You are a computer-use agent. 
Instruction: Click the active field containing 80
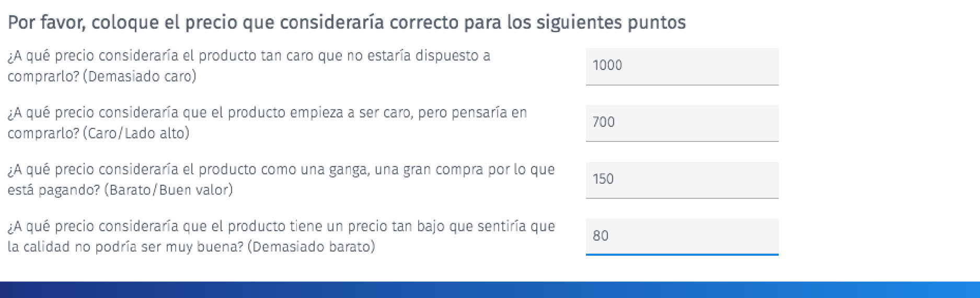point(682,236)
